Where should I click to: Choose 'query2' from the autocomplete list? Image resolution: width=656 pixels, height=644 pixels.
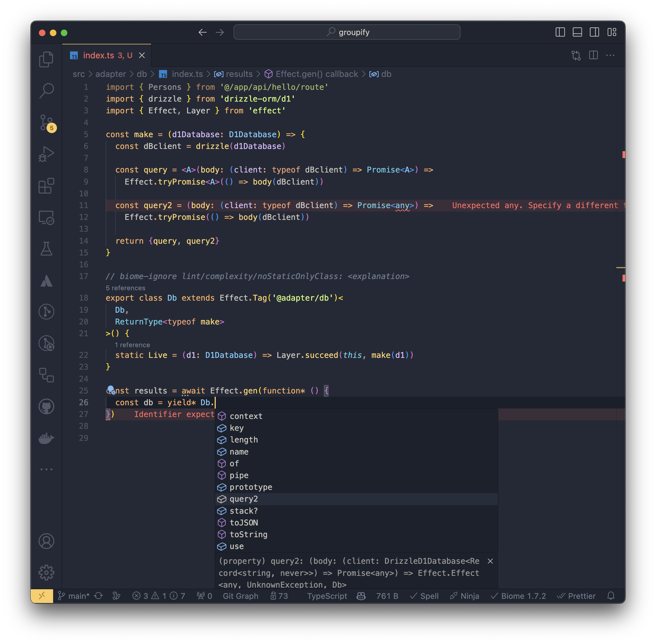pyautogui.click(x=244, y=499)
